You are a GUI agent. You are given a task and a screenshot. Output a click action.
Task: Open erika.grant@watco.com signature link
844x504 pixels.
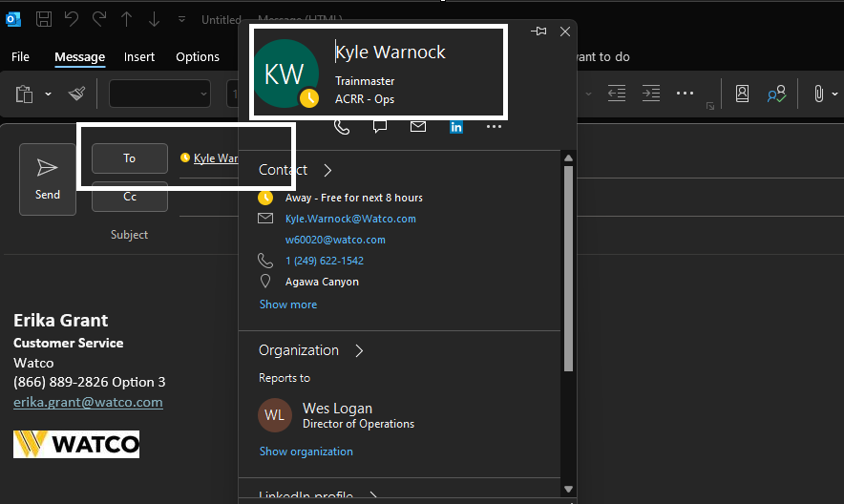pyautogui.click(x=88, y=402)
